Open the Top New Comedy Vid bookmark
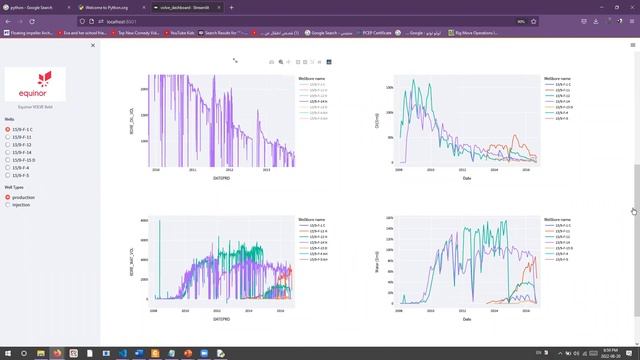 [x=136, y=33]
